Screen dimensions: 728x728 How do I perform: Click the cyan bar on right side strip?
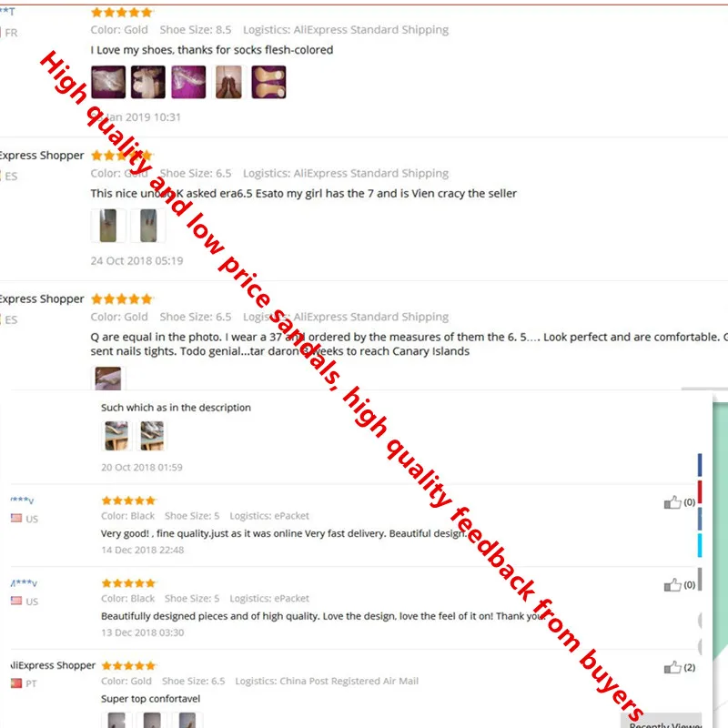[700, 545]
